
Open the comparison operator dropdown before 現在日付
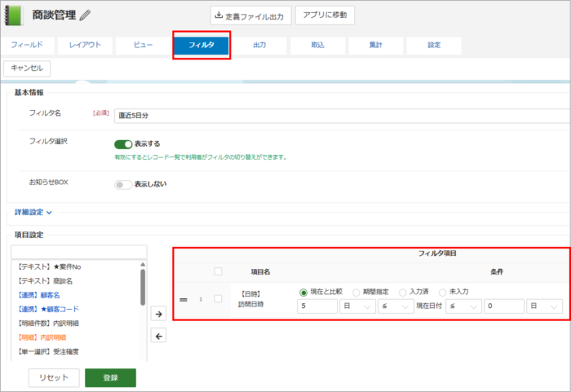pyautogui.click(x=393, y=306)
